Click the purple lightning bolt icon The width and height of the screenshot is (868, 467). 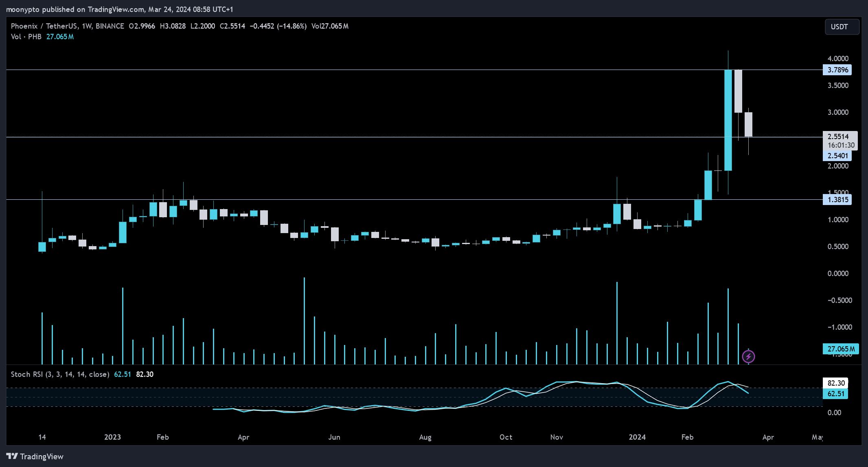pyautogui.click(x=748, y=357)
